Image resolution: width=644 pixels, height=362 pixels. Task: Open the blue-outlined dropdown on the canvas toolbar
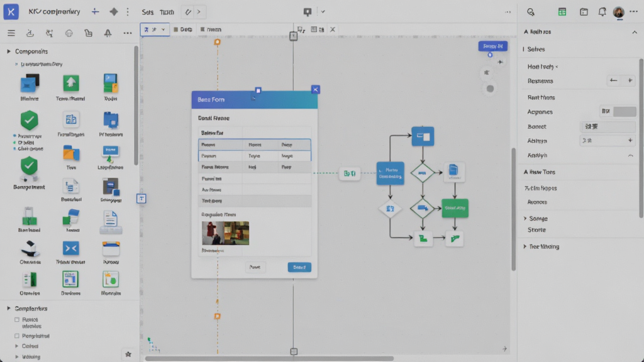point(155,30)
